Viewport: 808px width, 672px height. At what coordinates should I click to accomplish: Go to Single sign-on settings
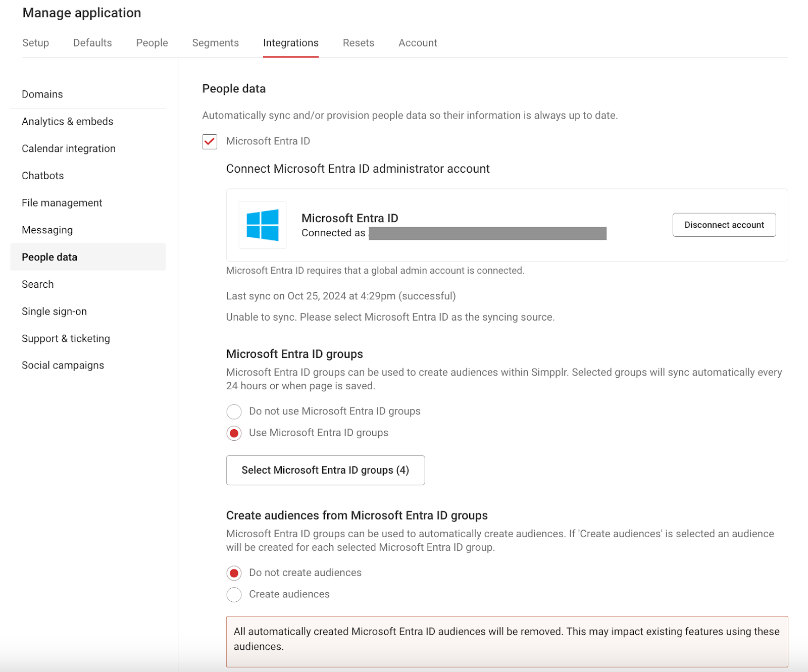pyautogui.click(x=88, y=312)
